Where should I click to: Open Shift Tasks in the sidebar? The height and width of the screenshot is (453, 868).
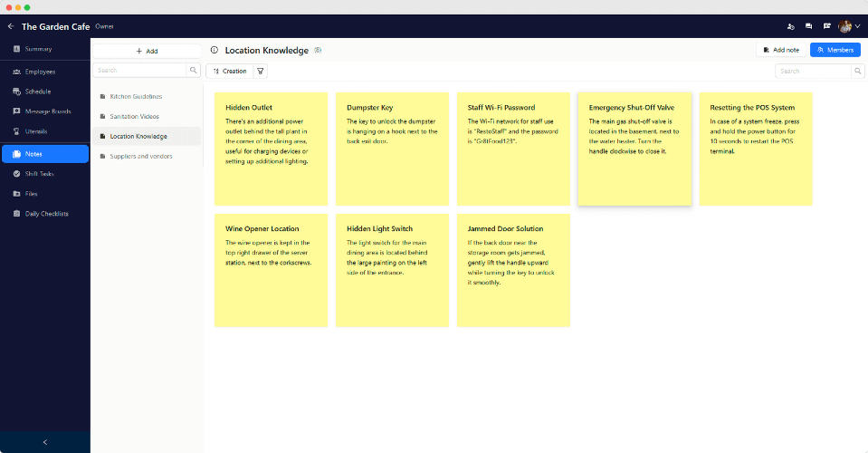point(45,174)
